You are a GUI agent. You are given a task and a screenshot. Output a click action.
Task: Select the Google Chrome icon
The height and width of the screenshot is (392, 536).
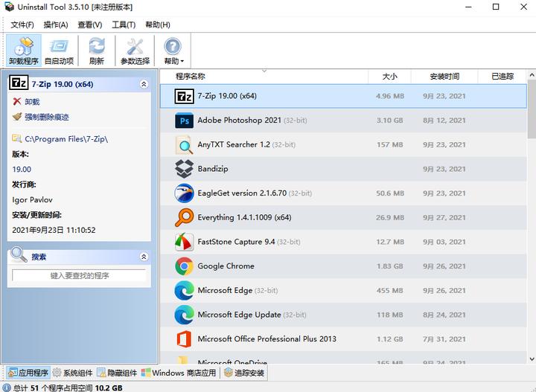click(184, 266)
